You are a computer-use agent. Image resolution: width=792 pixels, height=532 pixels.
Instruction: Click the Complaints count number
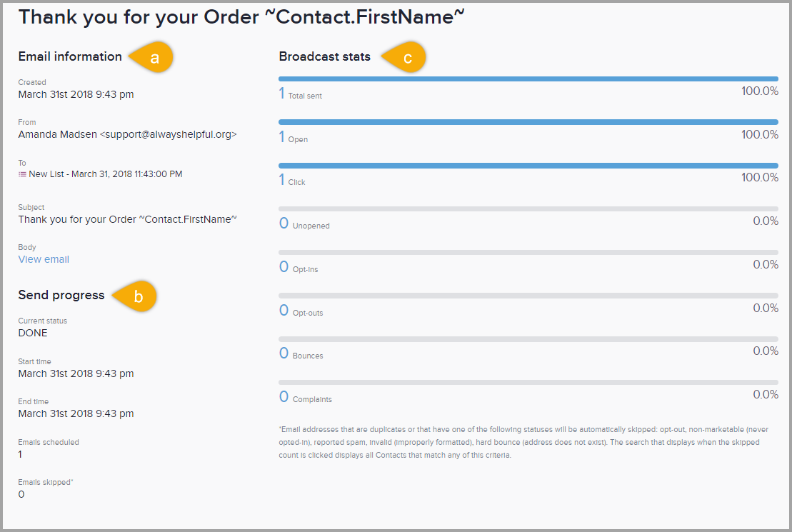click(284, 397)
